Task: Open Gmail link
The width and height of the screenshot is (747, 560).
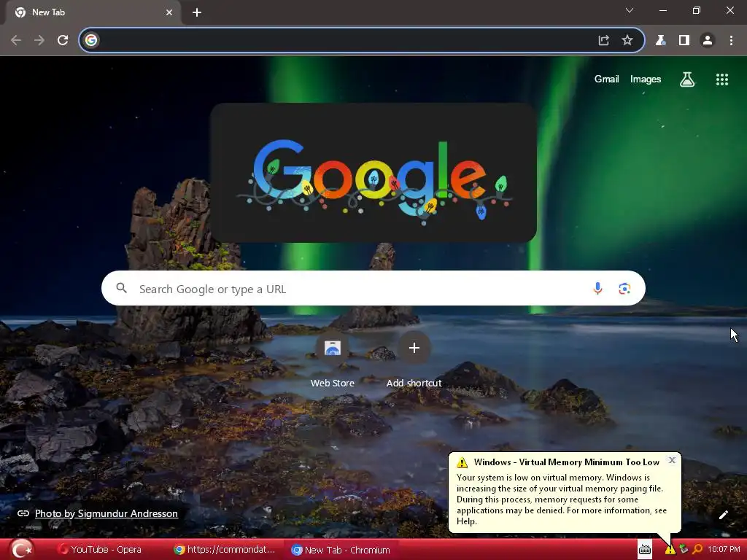Action: click(x=606, y=79)
